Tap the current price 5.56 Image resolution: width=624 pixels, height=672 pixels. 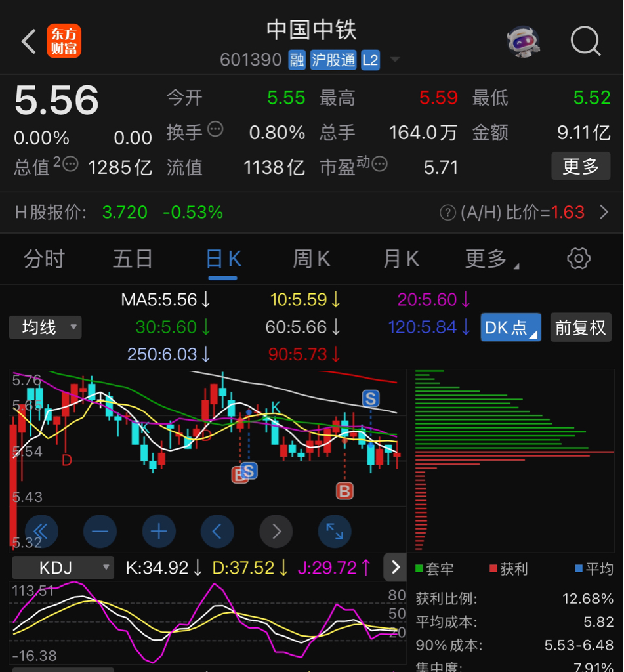coord(56,100)
